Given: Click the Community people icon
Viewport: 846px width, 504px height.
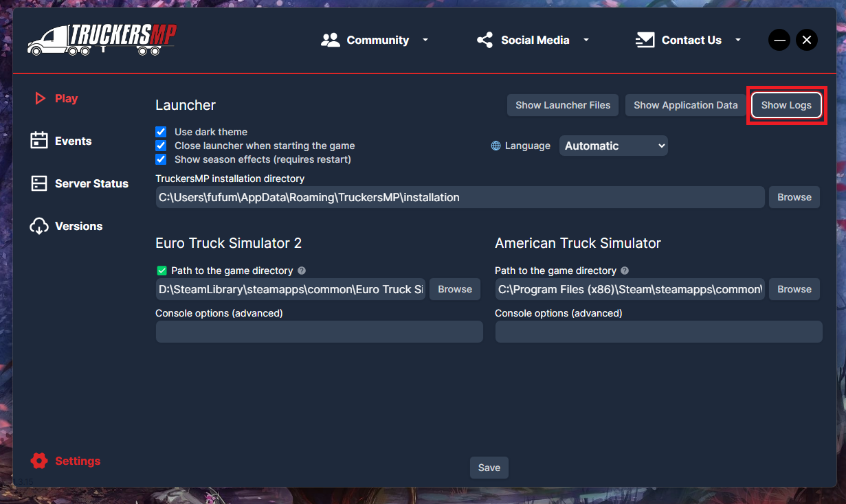Looking at the screenshot, I should [331, 40].
